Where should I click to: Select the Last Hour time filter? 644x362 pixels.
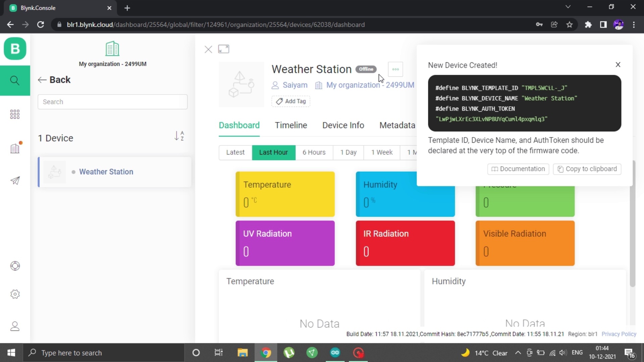coord(274,152)
